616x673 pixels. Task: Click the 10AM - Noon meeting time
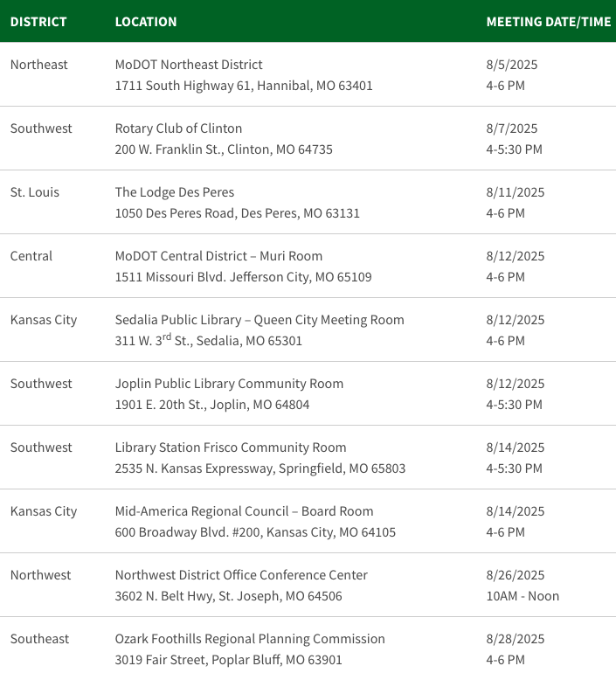[523, 596]
